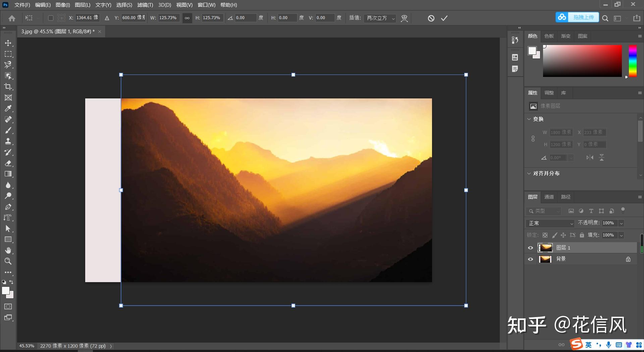The height and width of the screenshot is (352, 644).
Task: Select the History Brush tool
Action: click(x=8, y=152)
